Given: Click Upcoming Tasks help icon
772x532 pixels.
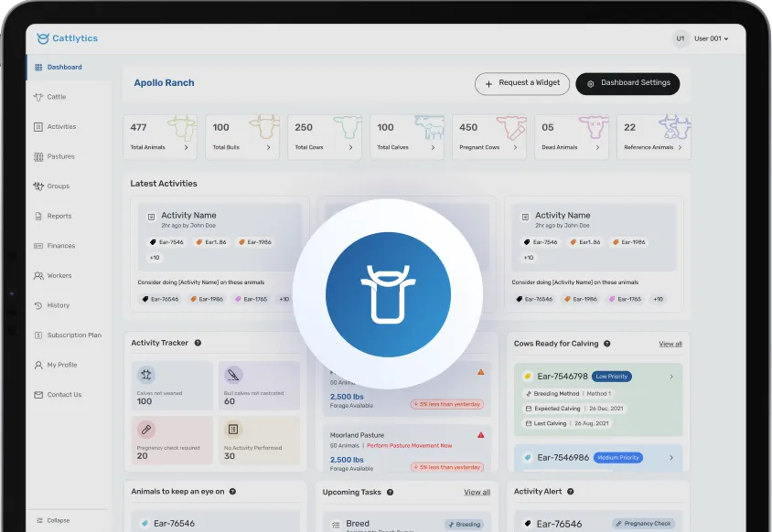Looking at the screenshot, I should click(x=390, y=492).
